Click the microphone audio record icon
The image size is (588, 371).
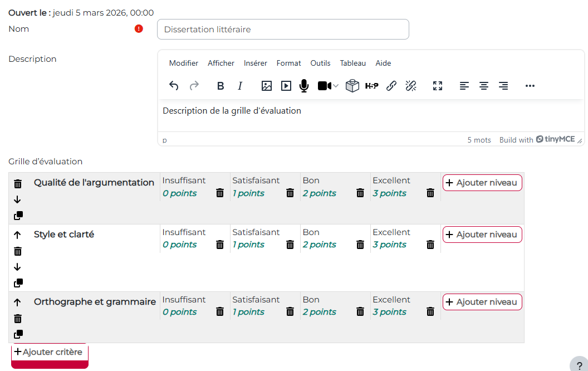[x=303, y=86]
